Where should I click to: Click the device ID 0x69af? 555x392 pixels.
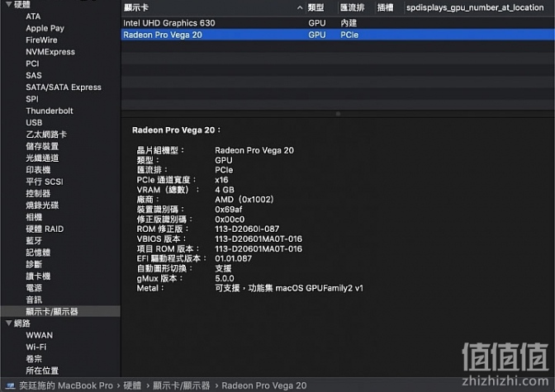228,210
